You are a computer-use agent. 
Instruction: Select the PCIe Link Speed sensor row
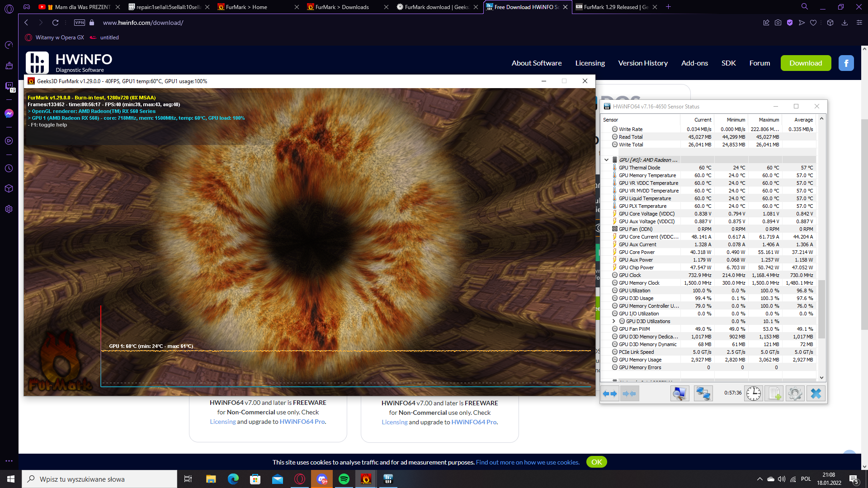[709, 352]
